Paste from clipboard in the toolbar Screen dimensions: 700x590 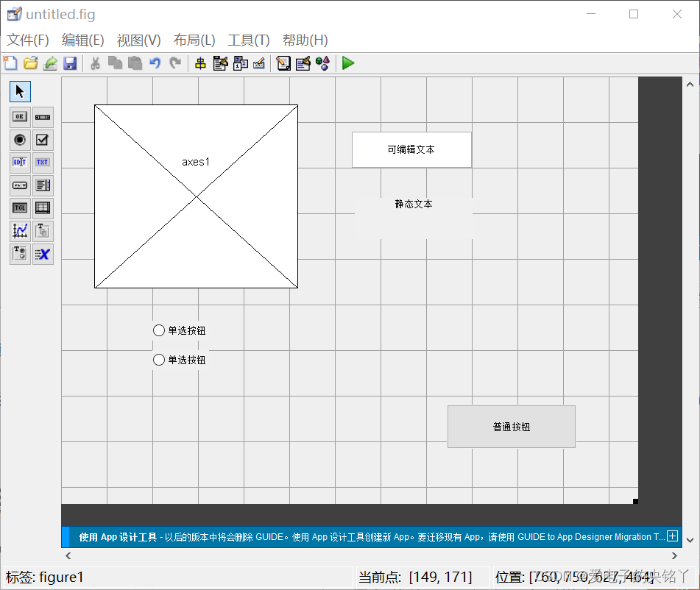tap(135, 63)
